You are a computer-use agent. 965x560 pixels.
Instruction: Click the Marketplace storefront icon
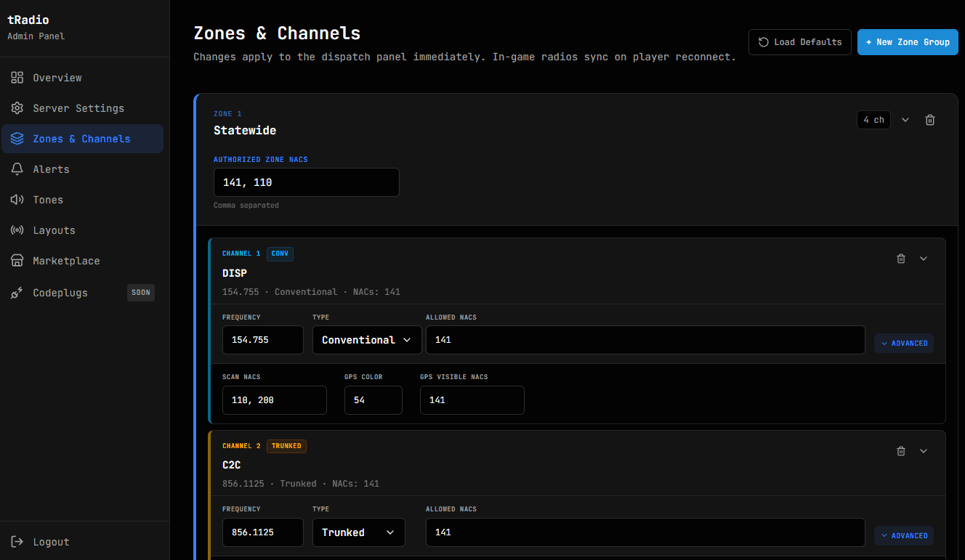[x=17, y=261]
